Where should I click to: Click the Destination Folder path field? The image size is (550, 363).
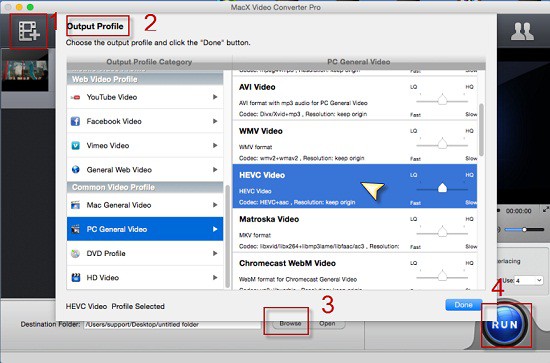(173, 324)
